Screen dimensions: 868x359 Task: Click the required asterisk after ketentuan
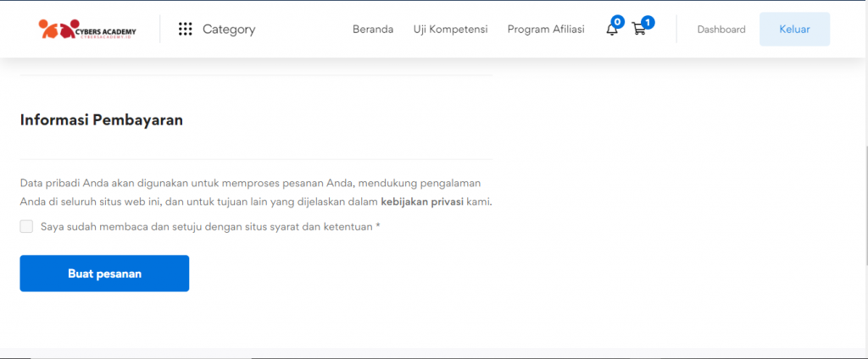[378, 226]
